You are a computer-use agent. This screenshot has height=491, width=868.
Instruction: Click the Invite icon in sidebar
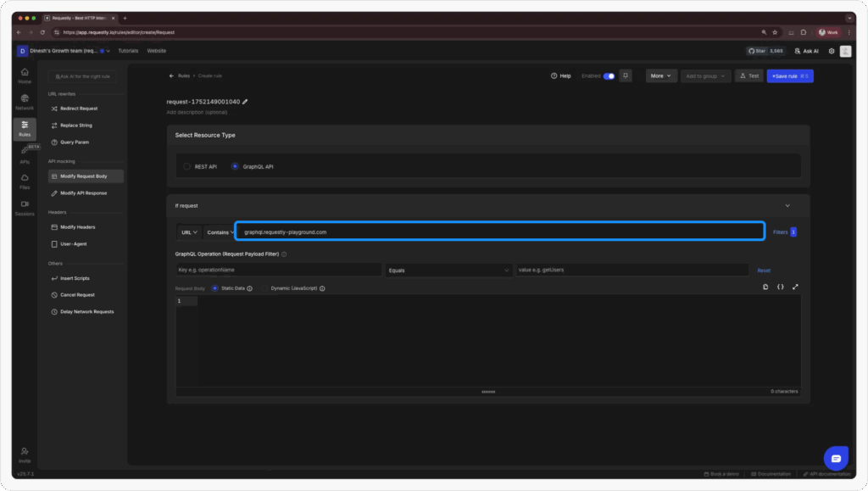point(25,455)
